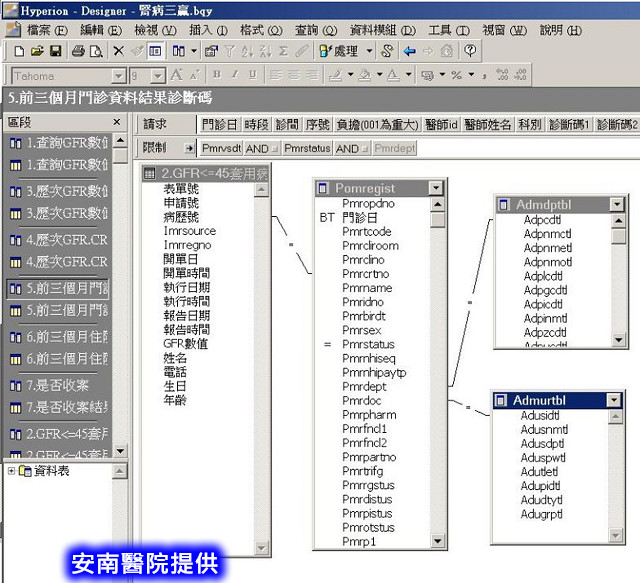Toggle italic formatting
This screenshot has height=583, width=640.
(x=235, y=75)
